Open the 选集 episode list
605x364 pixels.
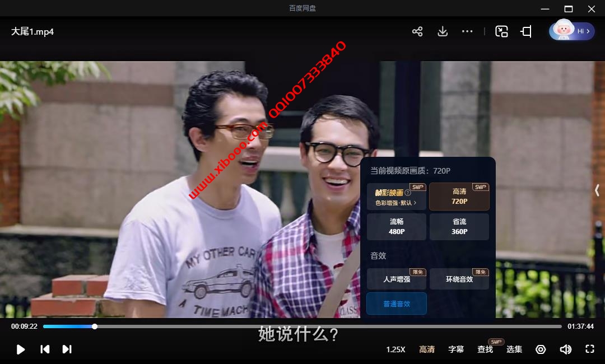[x=514, y=349]
